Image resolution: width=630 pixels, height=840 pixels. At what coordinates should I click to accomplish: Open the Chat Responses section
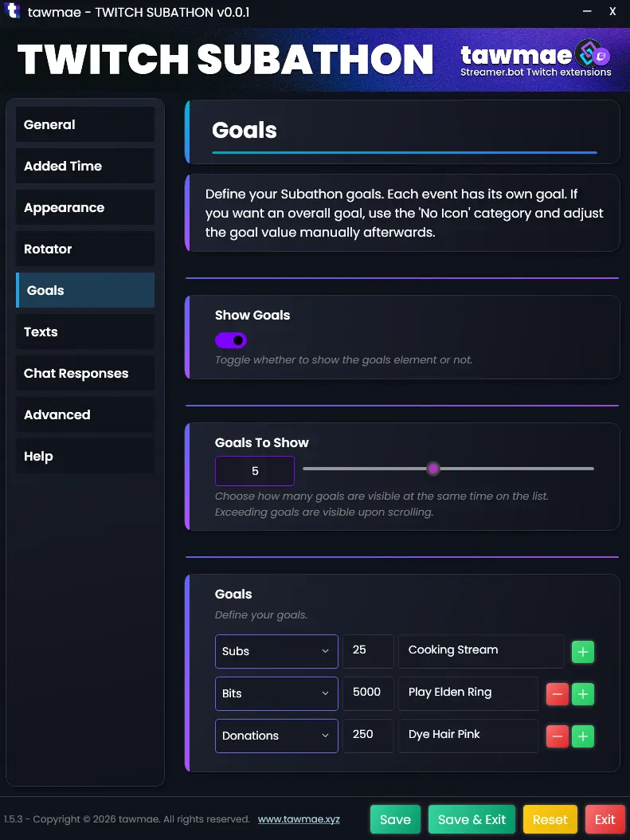tap(85, 373)
